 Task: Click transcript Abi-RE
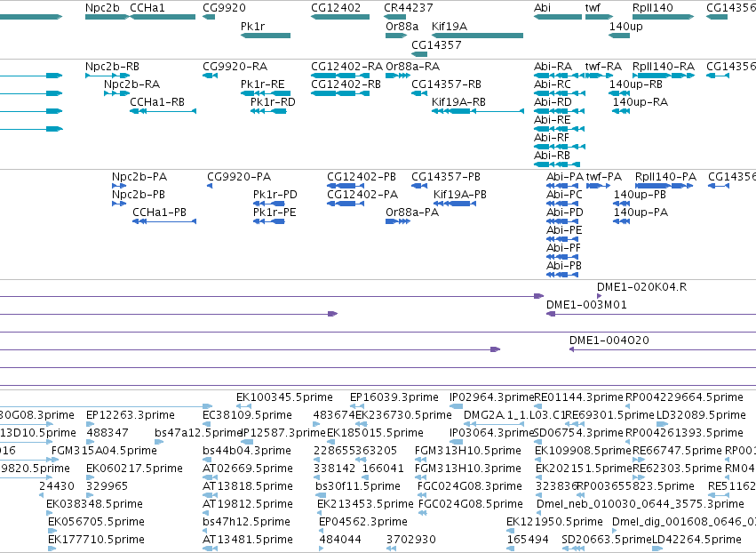(x=560, y=129)
